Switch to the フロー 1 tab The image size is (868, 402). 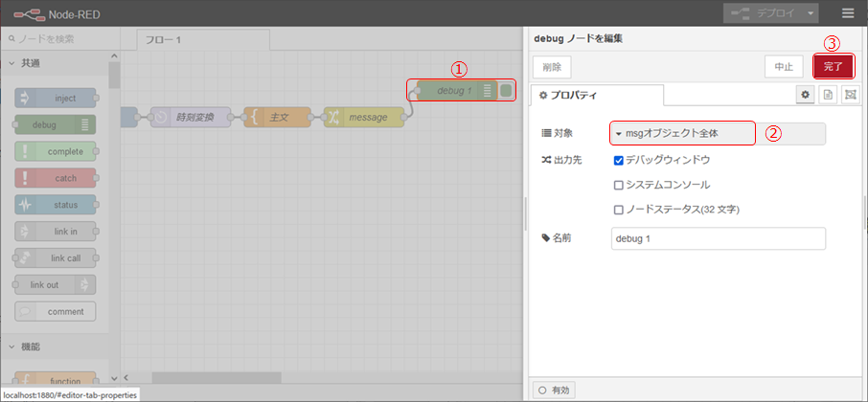tap(201, 40)
